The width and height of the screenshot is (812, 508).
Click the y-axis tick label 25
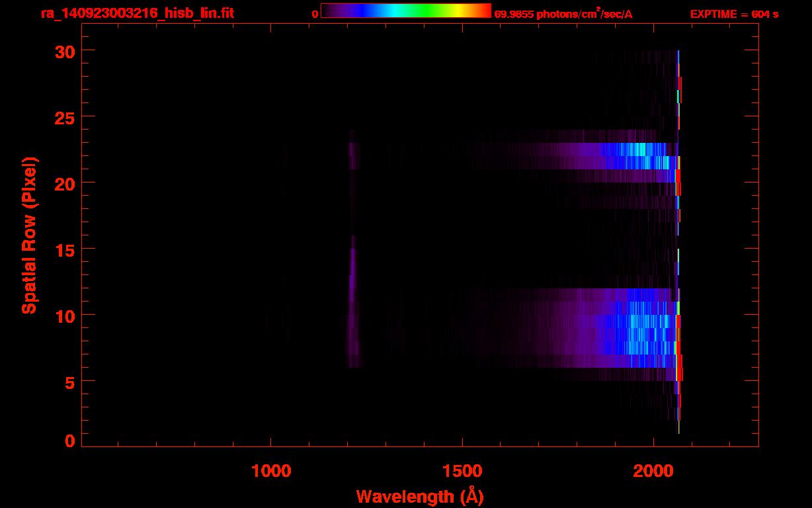65,117
